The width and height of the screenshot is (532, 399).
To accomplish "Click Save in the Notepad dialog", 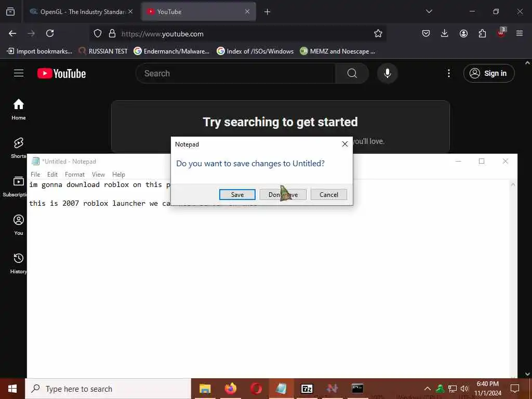I will point(237,194).
